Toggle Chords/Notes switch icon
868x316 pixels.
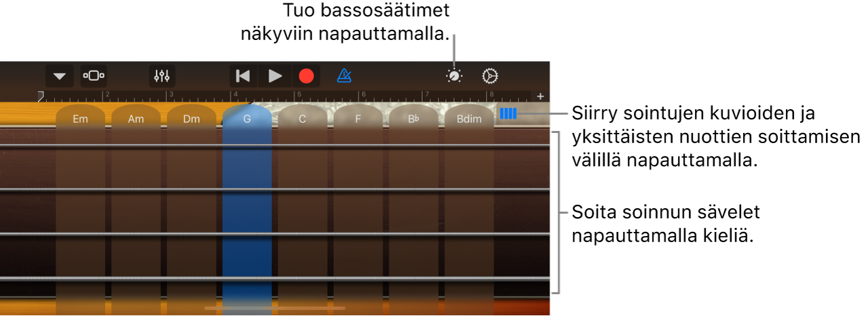[x=508, y=114]
